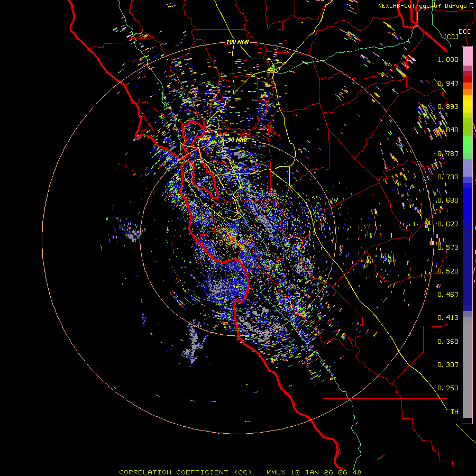The width and height of the screenshot is (476, 476).
Task: Select the 1.000 value on the legend
Action: click(448, 59)
